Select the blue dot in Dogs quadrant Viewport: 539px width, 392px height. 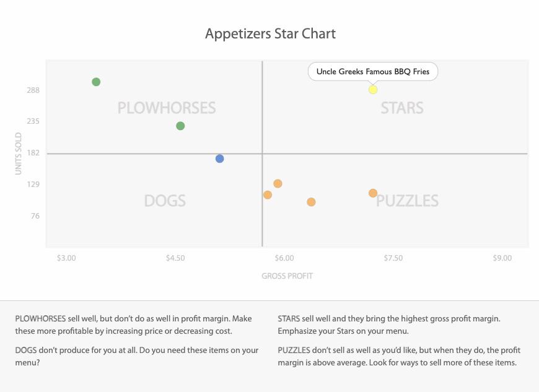(219, 159)
